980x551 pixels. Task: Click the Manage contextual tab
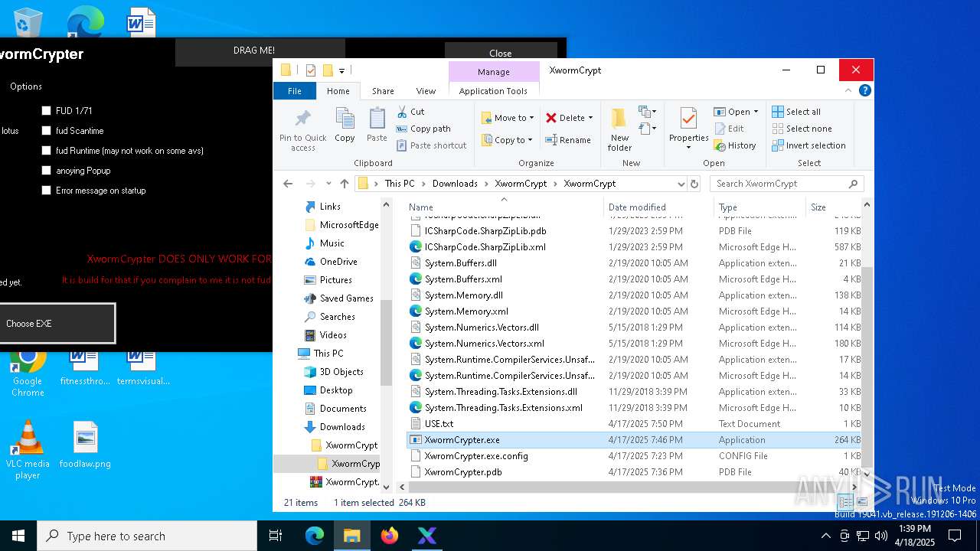(x=493, y=71)
